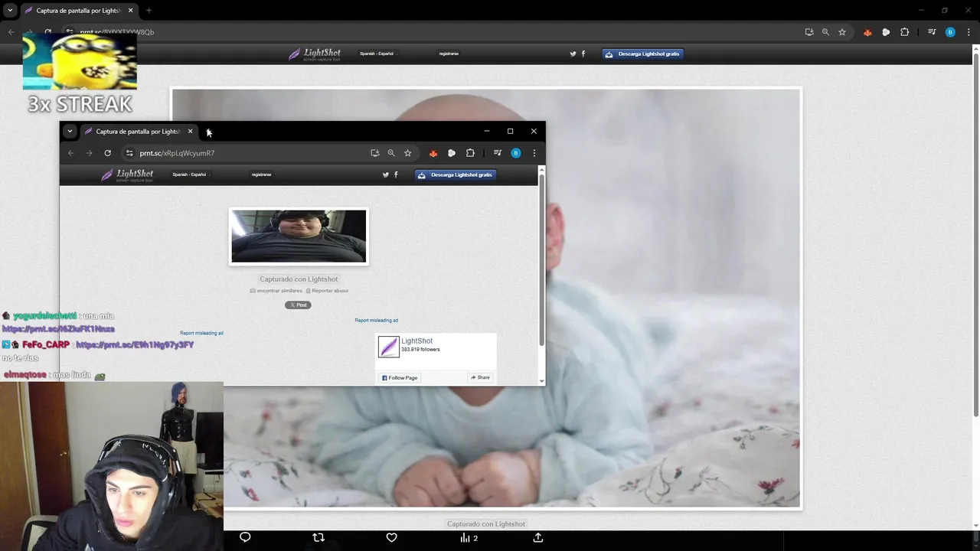Click the views bar chart icon at bottom
Image resolution: width=980 pixels, height=551 pixels.
point(465,538)
